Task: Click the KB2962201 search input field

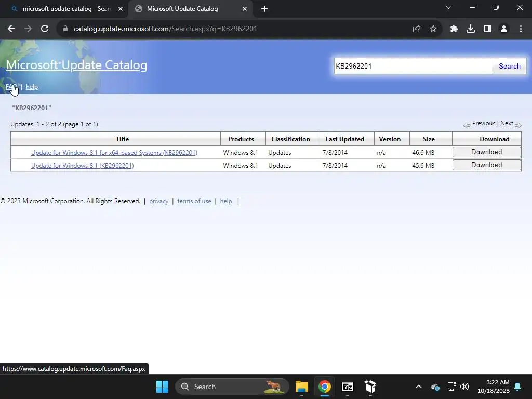Action: [413, 66]
